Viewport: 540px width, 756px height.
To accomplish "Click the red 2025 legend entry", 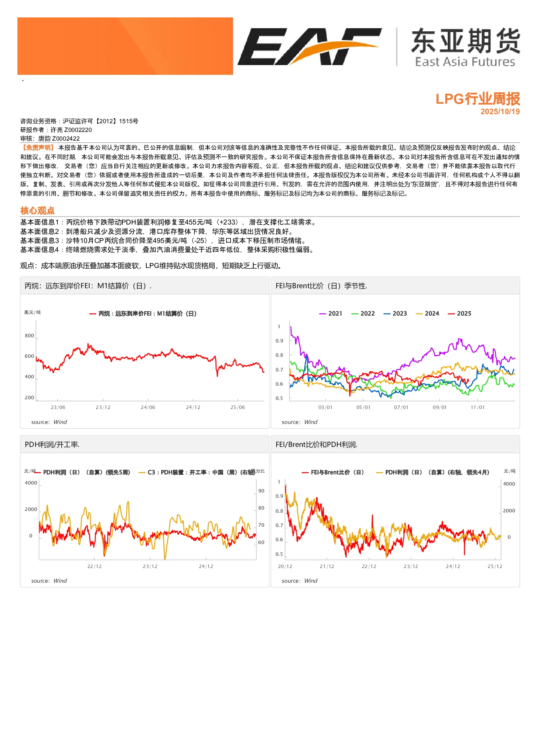I will coord(460,314).
